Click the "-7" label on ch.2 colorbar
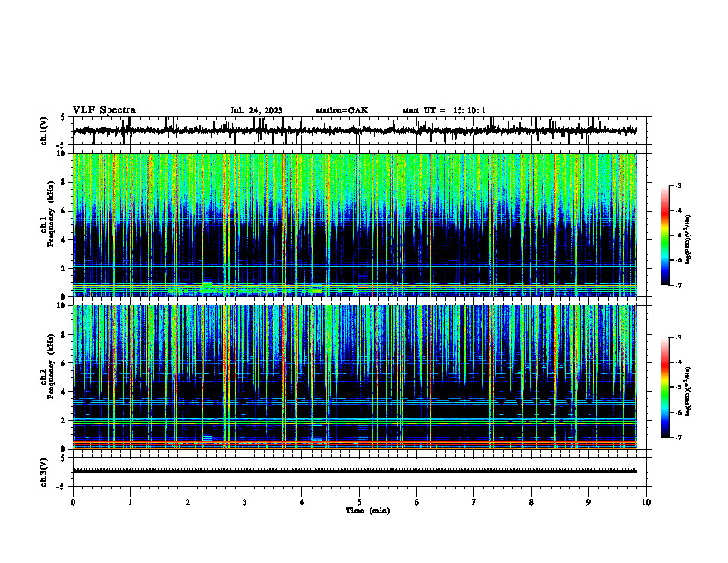This screenshot has width=728, height=563. (678, 438)
